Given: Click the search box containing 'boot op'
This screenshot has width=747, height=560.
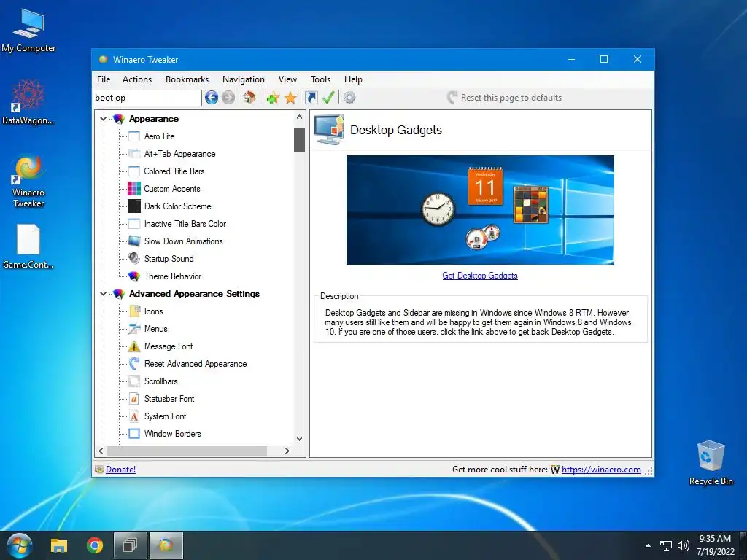Looking at the screenshot, I should 147,98.
